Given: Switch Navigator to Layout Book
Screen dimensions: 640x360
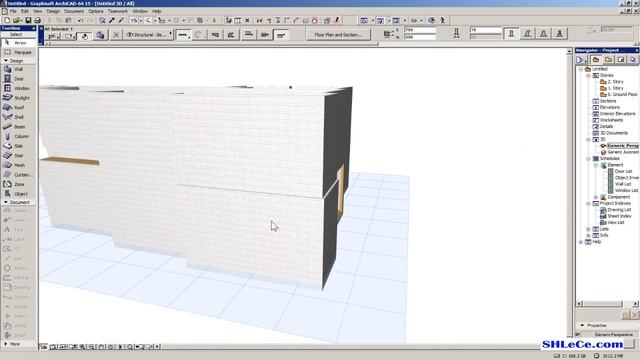Looking at the screenshot, I should pos(621,60).
